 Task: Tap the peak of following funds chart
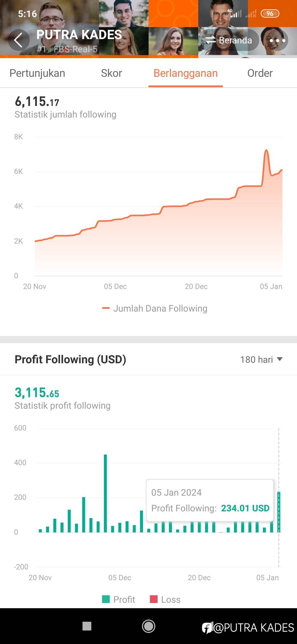(x=266, y=151)
